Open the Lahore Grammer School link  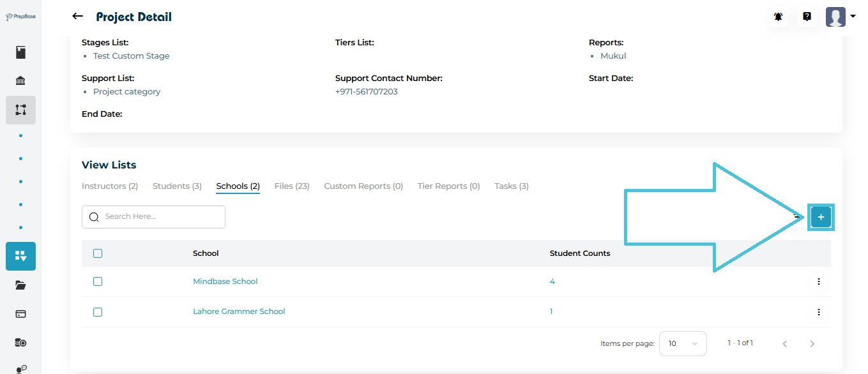(239, 311)
